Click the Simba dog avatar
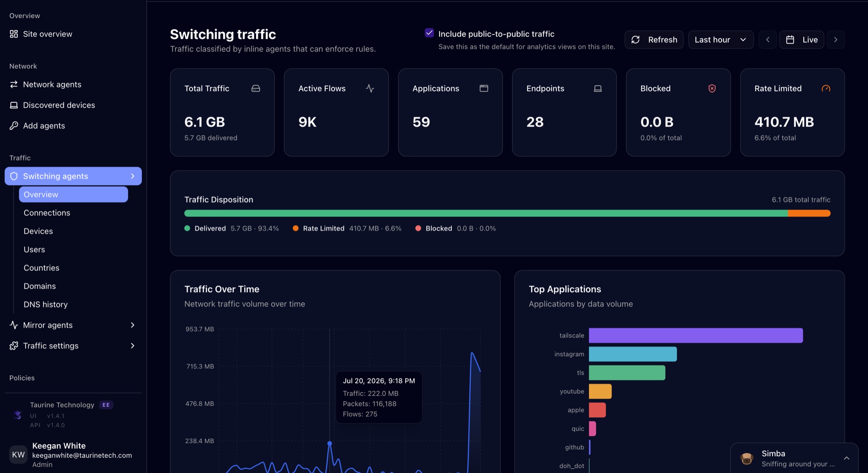Viewport: 868px width, 473px height. 747,458
